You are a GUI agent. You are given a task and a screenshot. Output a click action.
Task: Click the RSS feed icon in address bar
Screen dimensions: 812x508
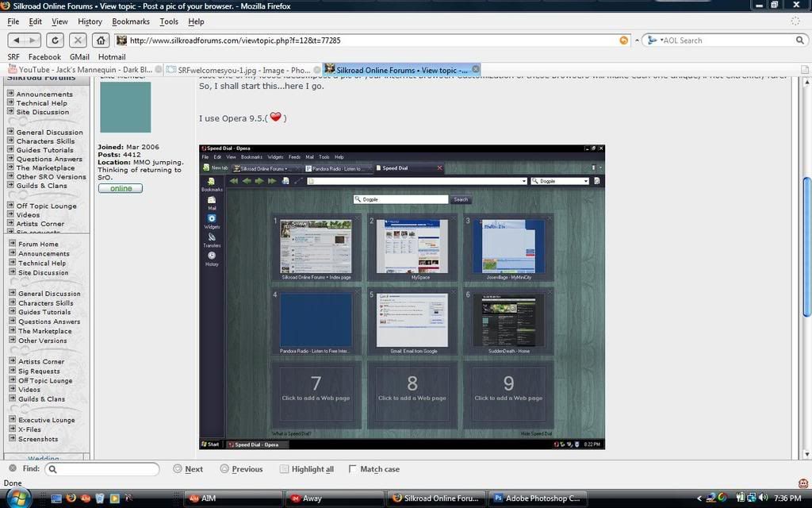pos(624,40)
